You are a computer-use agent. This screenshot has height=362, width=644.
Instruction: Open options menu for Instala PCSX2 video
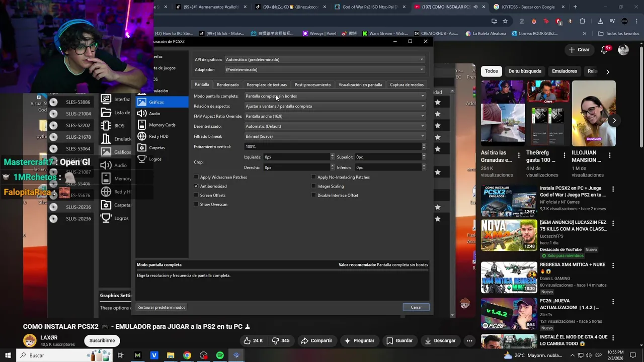[x=613, y=190]
